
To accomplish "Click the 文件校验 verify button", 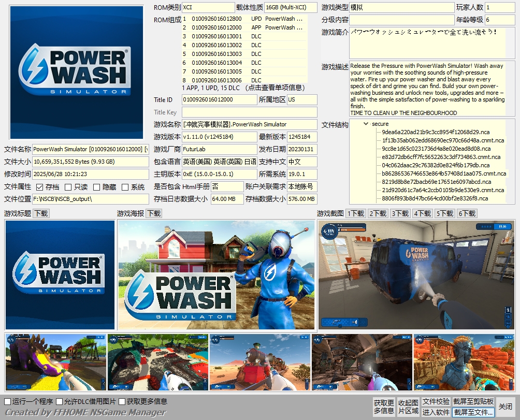I will [x=436, y=401].
